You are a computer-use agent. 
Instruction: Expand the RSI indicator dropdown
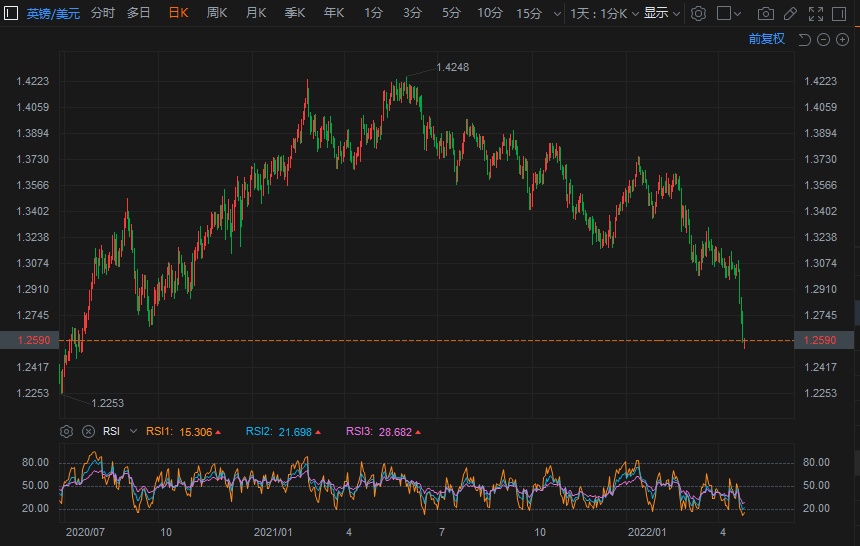[133, 432]
